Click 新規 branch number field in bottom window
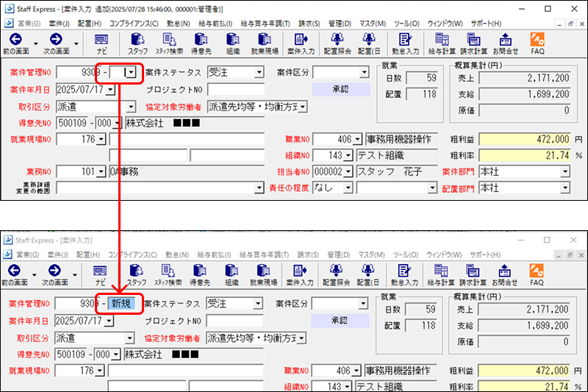This screenshot has height=392, width=588. click(121, 304)
